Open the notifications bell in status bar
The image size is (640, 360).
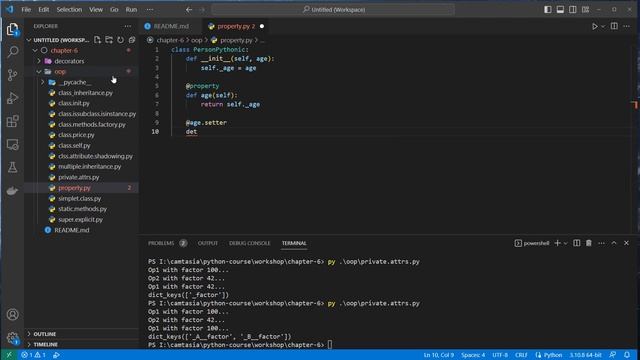click(x=627, y=355)
